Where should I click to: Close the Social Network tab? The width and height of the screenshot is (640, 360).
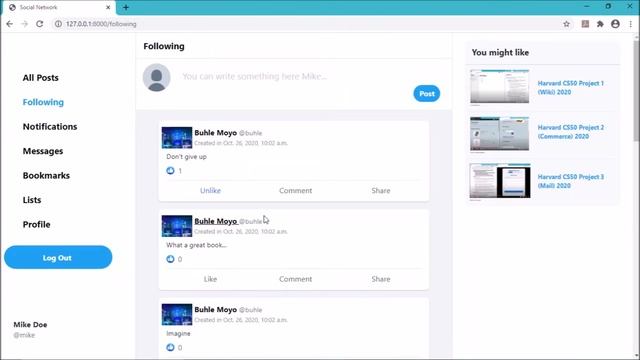click(108, 7)
